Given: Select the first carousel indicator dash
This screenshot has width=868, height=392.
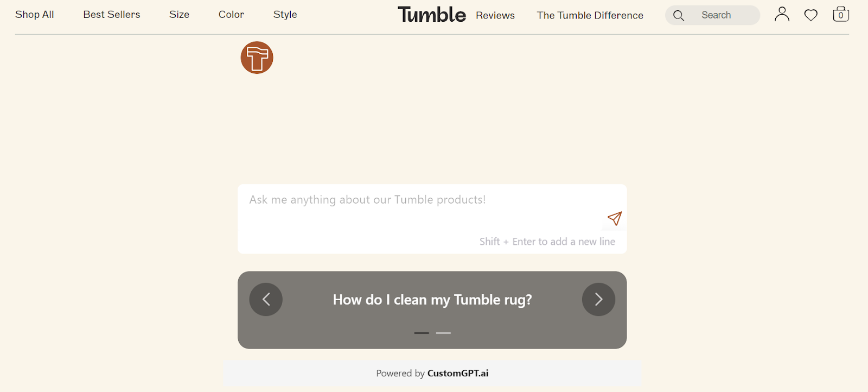Looking at the screenshot, I should tap(422, 333).
